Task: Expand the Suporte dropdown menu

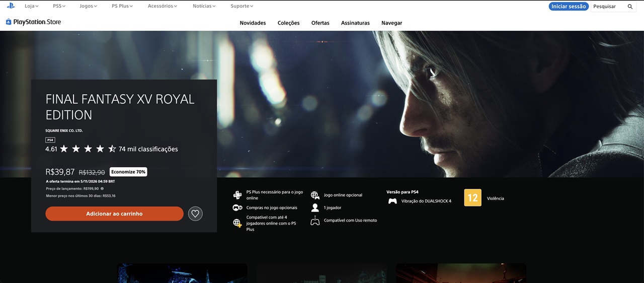Action: [x=242, y=6]
